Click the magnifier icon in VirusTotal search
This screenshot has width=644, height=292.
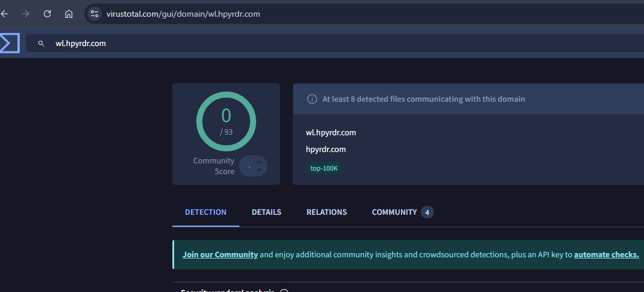[41, 44]
